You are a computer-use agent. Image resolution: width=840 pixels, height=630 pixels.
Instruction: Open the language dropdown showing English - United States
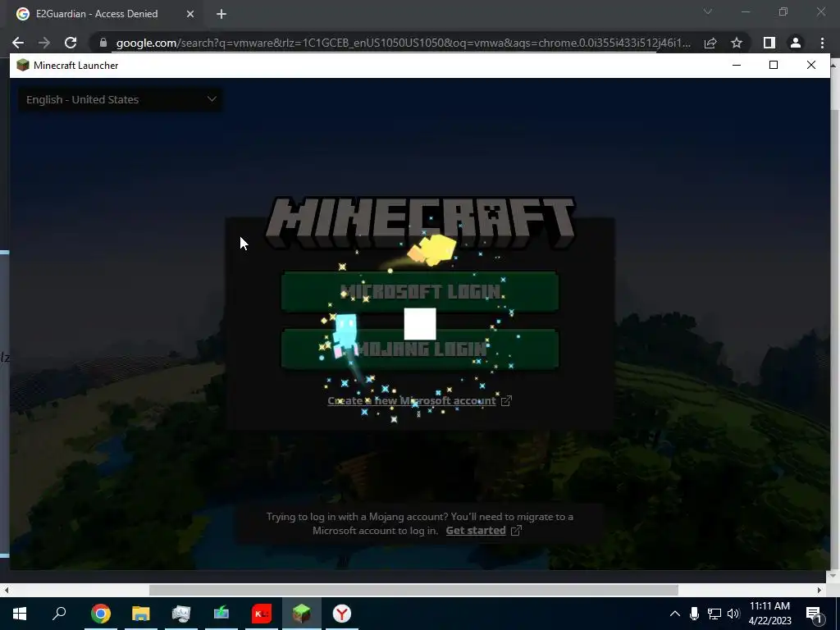(121, 99)
